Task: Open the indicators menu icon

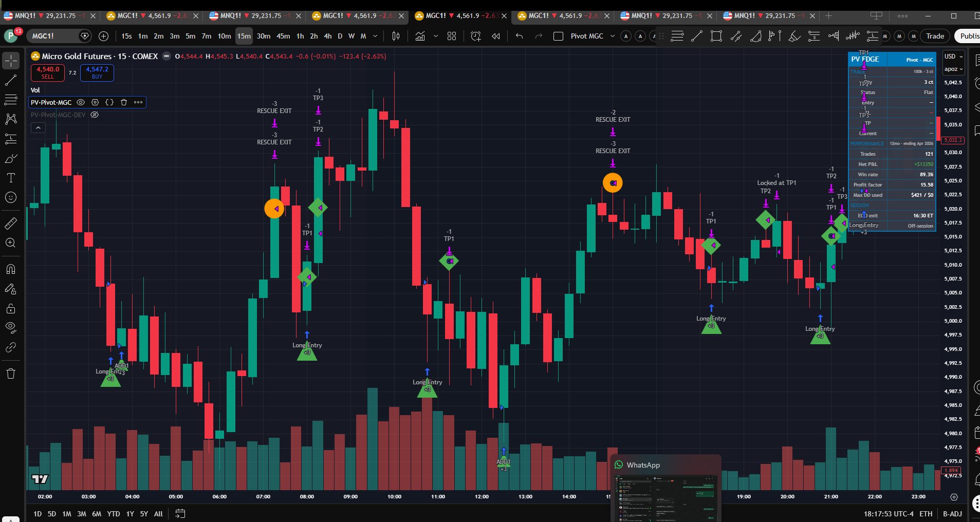Action: pos(420,36)
